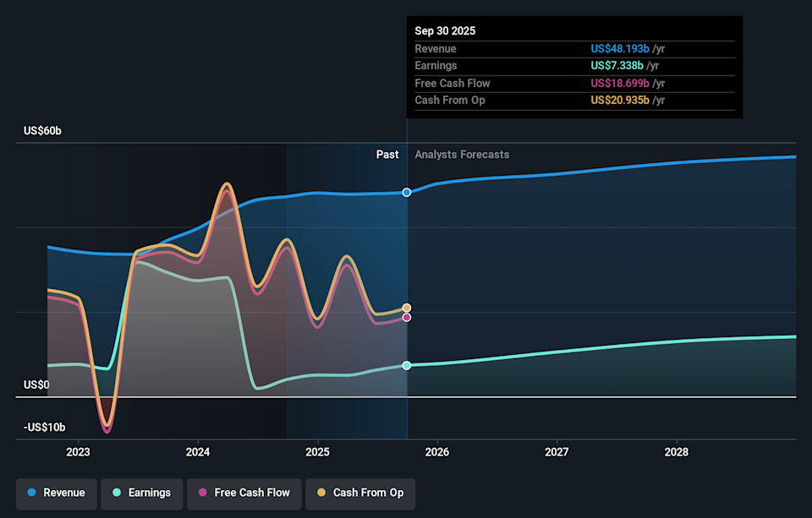This screenshot has height=518, width=812.
Task: Click the 'Past' section label
Action: [387, 155]
